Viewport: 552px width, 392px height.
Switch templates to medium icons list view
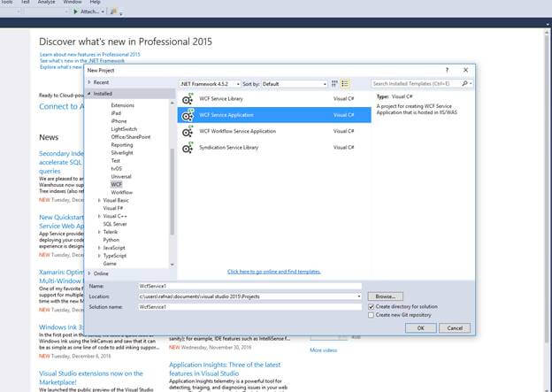click(x=345, y=84)
